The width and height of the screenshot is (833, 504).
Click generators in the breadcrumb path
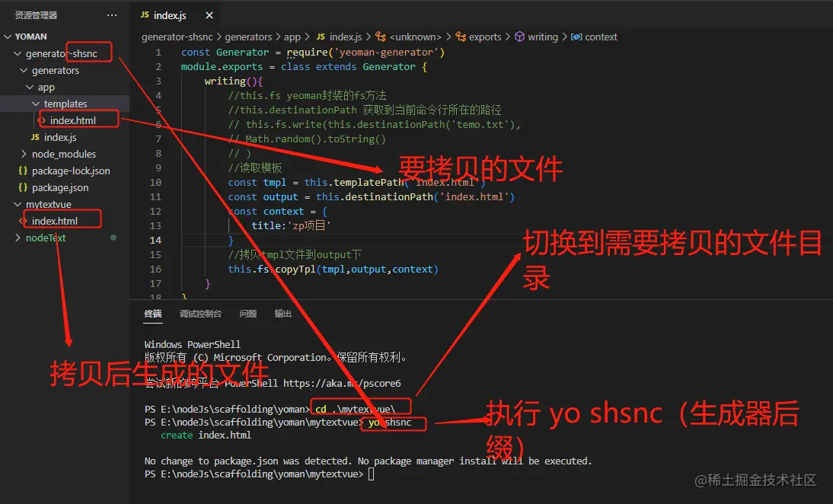pos(248,37)
